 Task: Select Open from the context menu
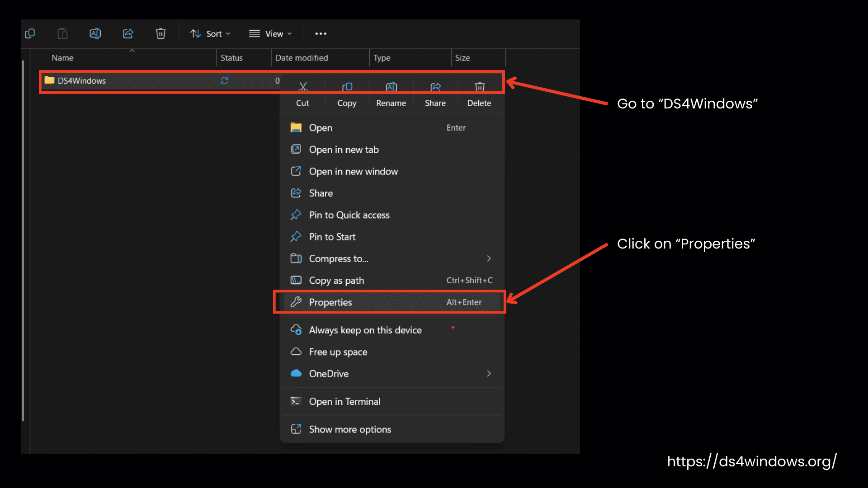pos(392,128)
